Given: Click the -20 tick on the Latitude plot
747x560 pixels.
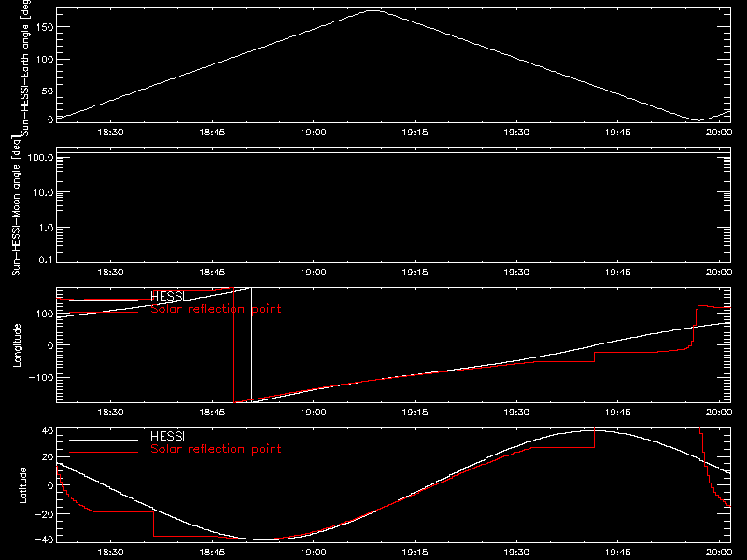Looking at the screenshot, I should 44,514.
